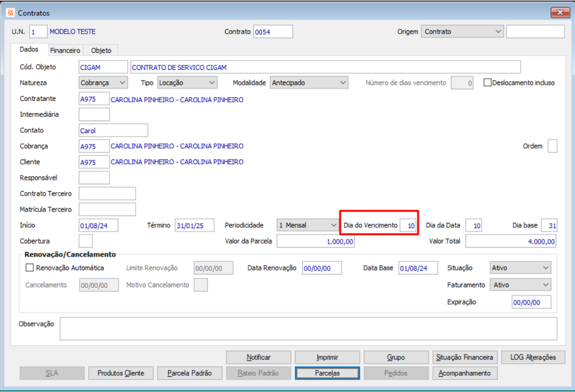
Task: Open Situação Financeira
Action: coord(464,358)
